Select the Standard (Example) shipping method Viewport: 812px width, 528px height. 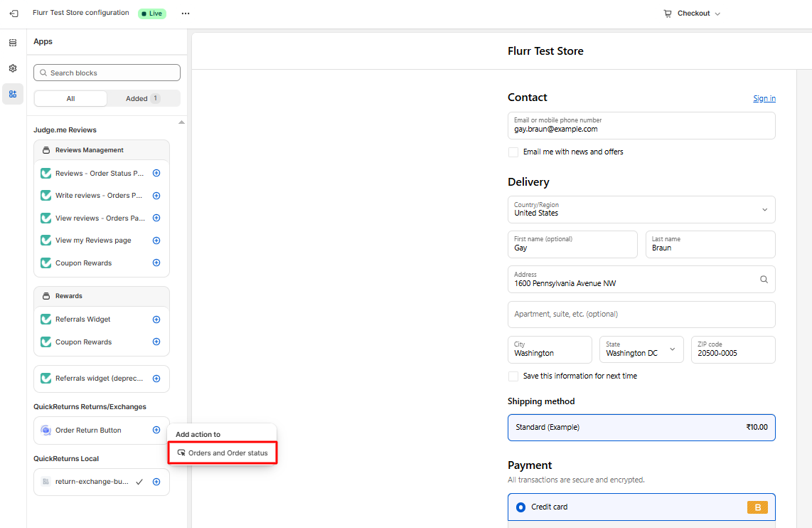click(641, 428)
